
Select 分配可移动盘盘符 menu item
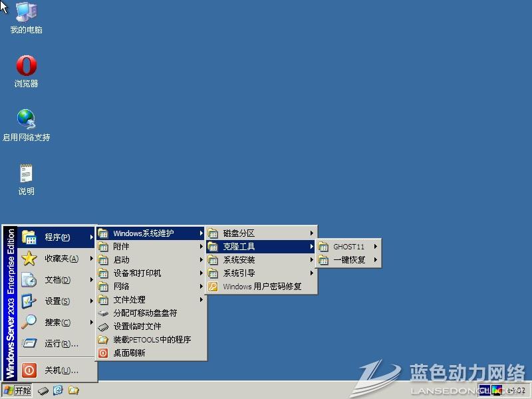click(x=144, y=313)
